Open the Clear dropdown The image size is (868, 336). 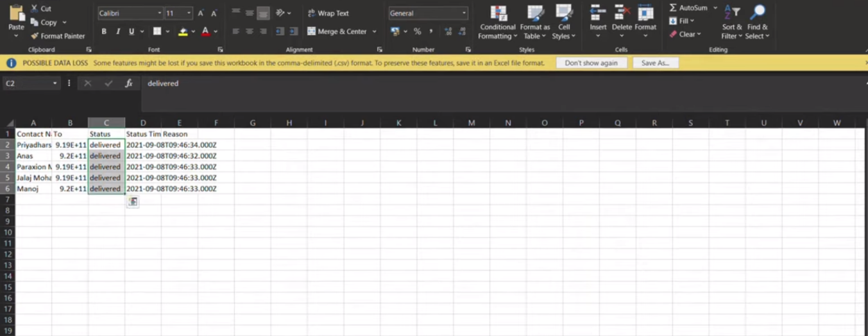685,34
